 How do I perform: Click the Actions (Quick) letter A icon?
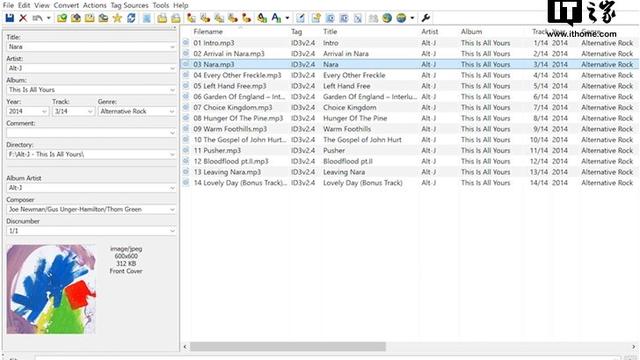276,18
